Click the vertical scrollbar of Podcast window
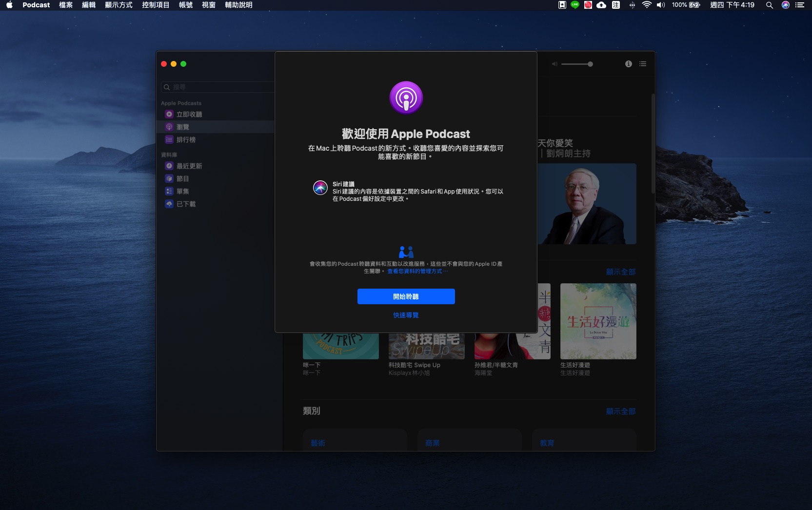The image size is (812, 510). pos(653,143)
